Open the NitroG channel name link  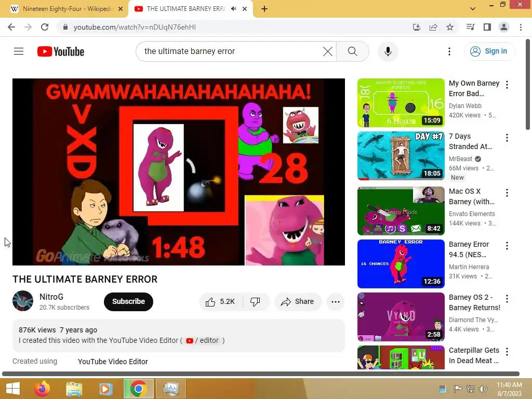point(51,297)
